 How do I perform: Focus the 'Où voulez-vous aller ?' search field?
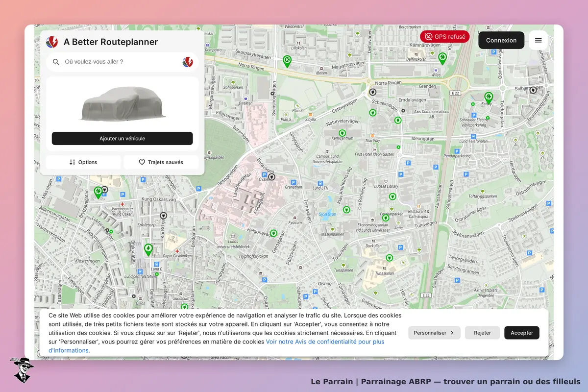122,62
